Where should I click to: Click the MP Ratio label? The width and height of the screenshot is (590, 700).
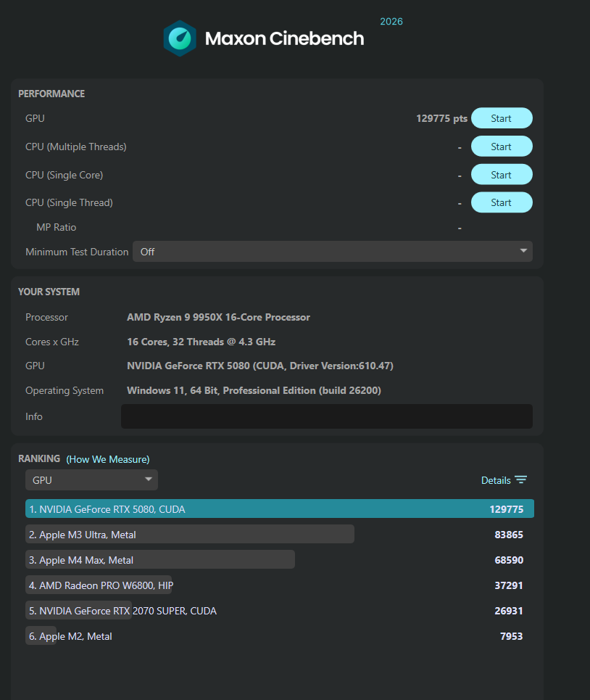57,227
